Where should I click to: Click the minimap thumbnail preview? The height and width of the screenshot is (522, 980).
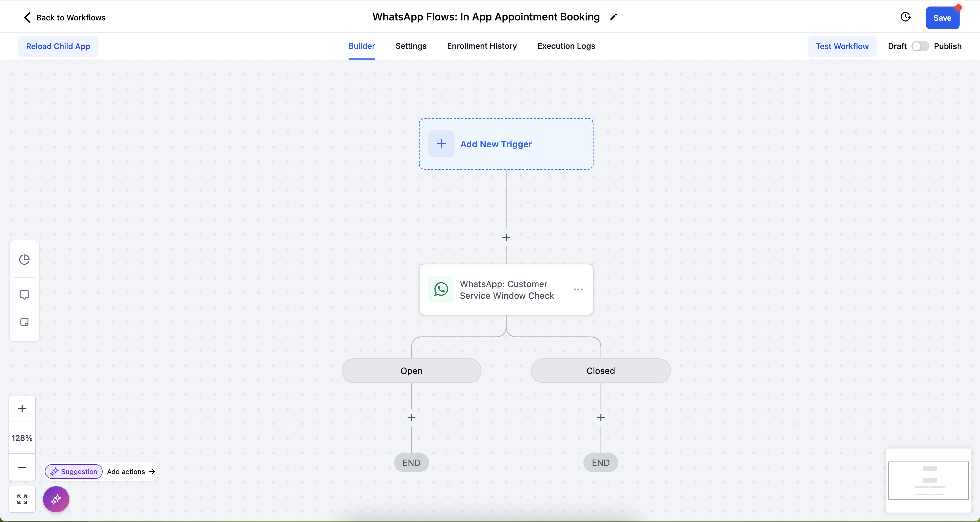(x=928, y=480)
